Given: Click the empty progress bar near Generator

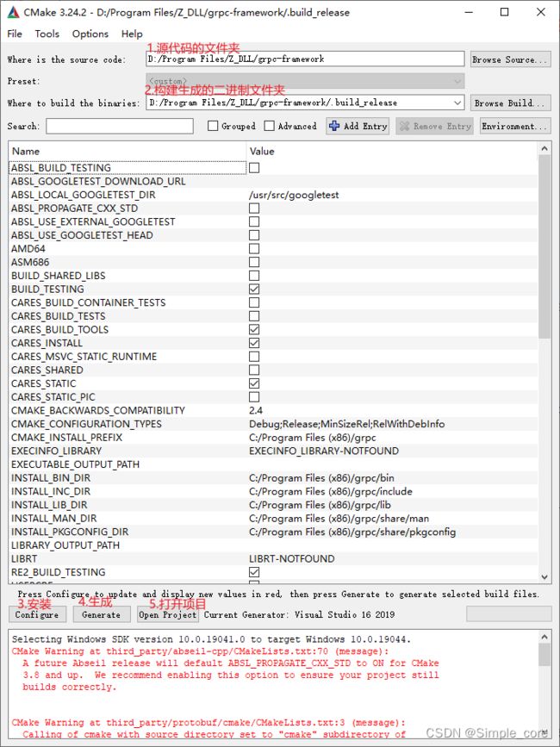Looking at the screenshot, I should click(509, 614).
